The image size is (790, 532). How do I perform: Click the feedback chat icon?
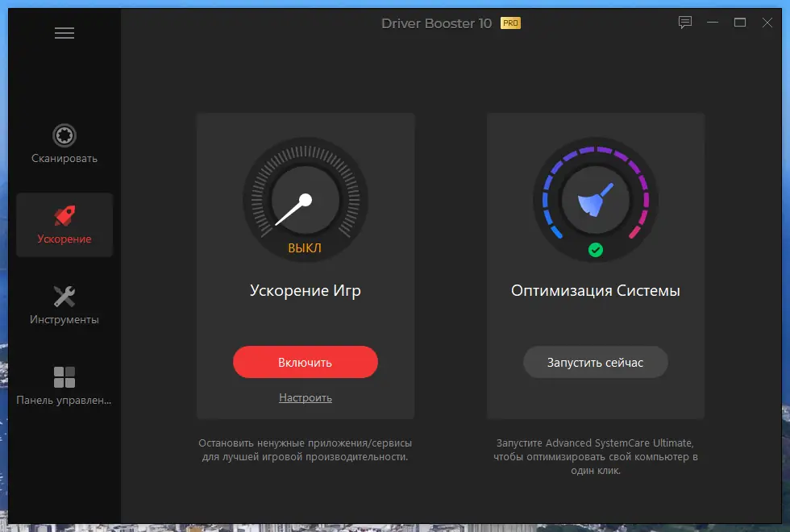[685, 23]
